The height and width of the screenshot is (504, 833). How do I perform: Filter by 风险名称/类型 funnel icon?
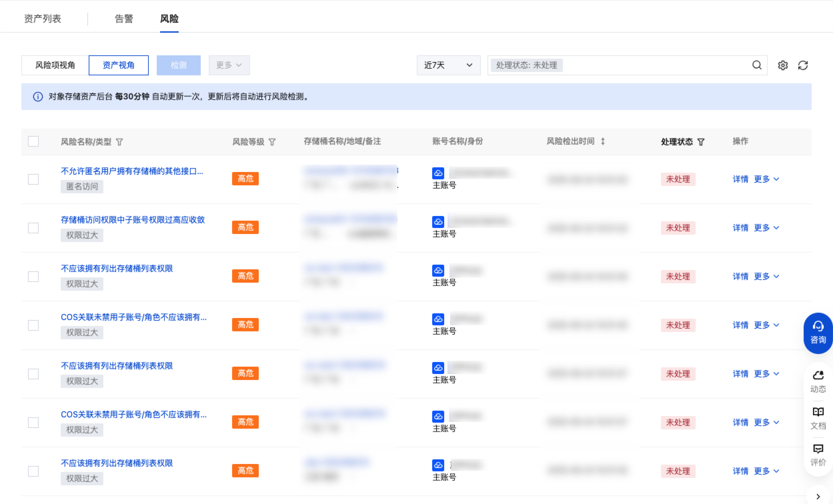click(x=119, y=142)
